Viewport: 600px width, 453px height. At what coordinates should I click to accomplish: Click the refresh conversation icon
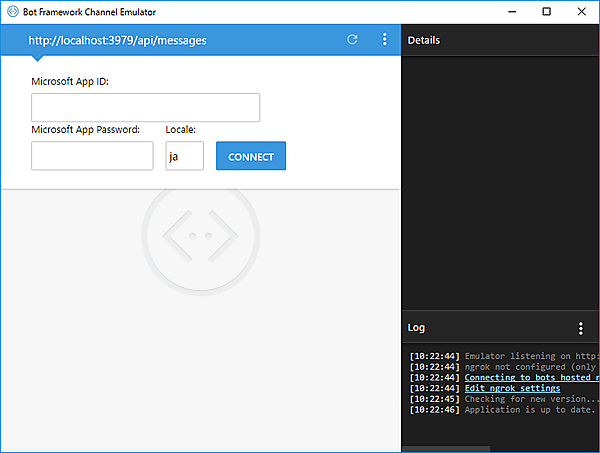(x=352, y=40)
